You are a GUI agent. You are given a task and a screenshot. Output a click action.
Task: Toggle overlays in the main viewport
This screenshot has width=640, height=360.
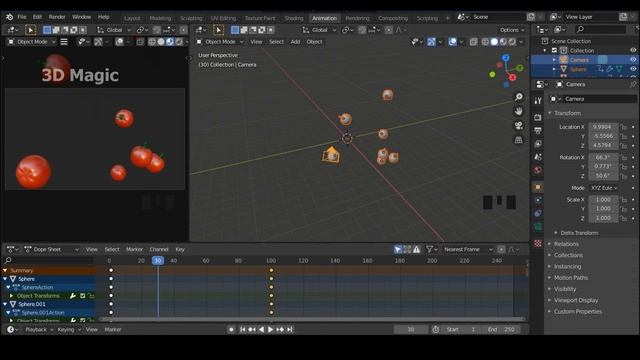[x=452, y=42]
